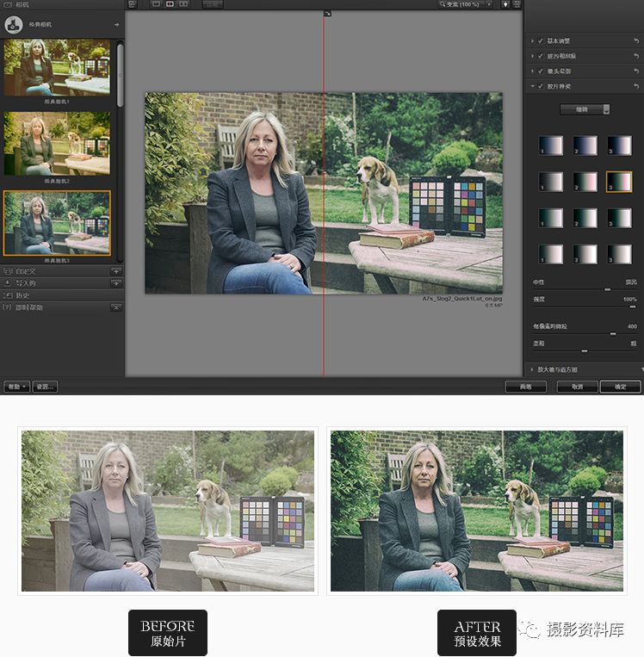Select gray film swatch 1 in second row
This screenshot has width=644, height=657.
tap(550, 182)
